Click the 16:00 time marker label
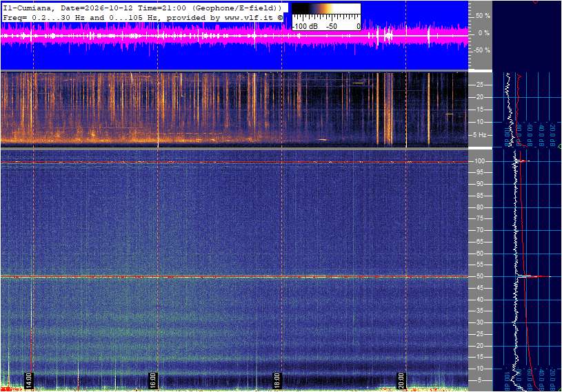This screenshot has height=392, width=562. [x=153, y=380]
